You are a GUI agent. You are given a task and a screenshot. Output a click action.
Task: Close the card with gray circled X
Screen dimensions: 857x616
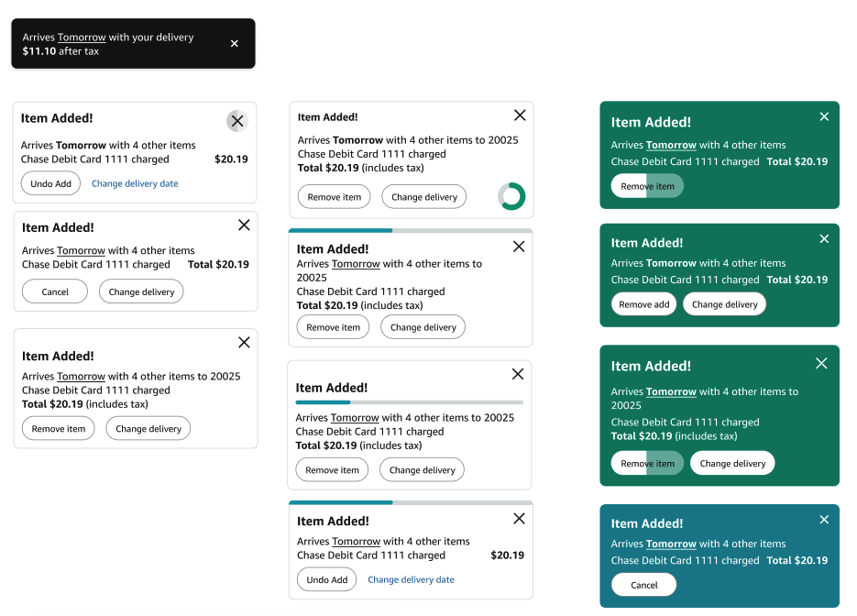click(237, 121)
